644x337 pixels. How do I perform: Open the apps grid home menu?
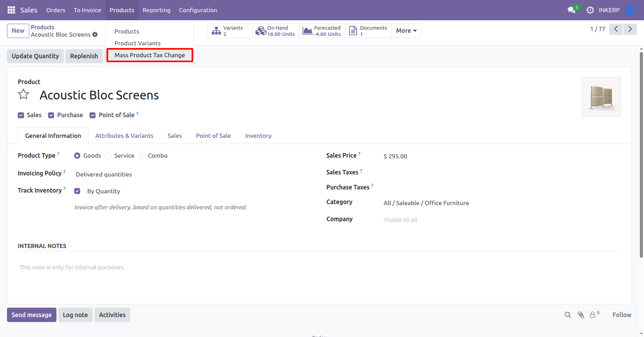pyautogui.click(x=11, y=10)
